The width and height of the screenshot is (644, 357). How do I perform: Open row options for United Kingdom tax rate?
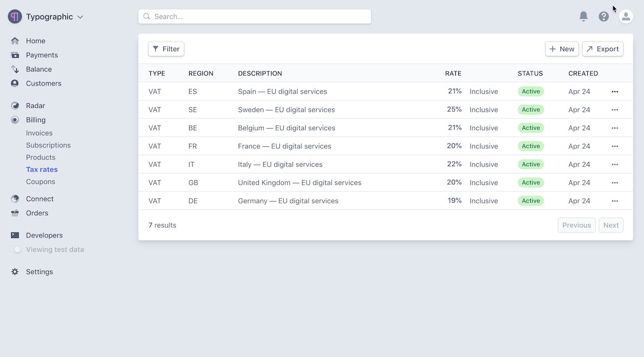(615, 183)
